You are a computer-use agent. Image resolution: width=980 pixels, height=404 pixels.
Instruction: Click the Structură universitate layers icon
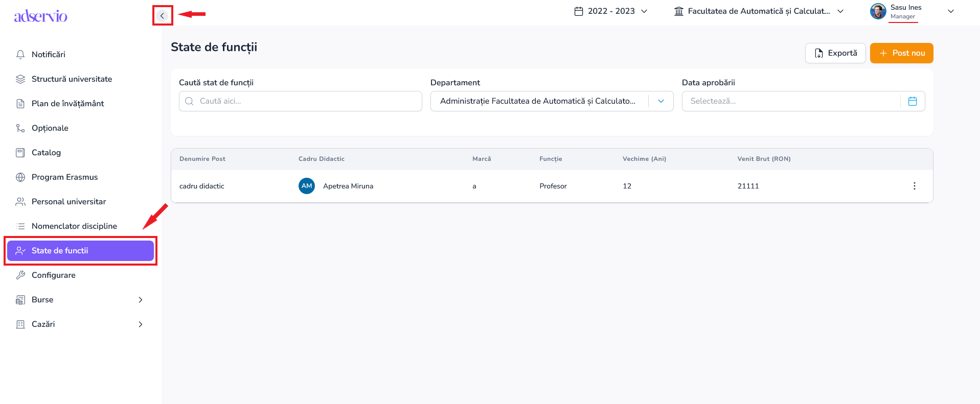point(20,79)
